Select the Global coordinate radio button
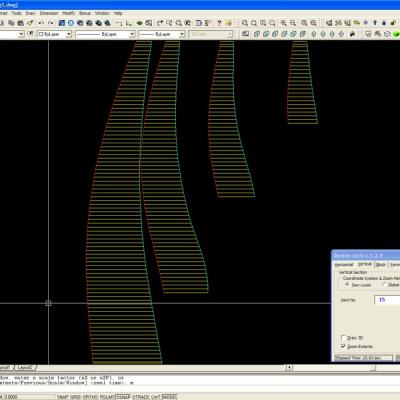This screenshot has width=400, height=400. [x=384, y=285]
